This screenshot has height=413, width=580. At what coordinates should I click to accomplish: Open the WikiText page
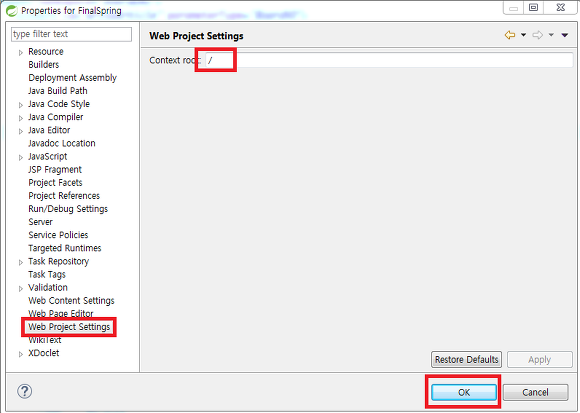coord(45,340)
